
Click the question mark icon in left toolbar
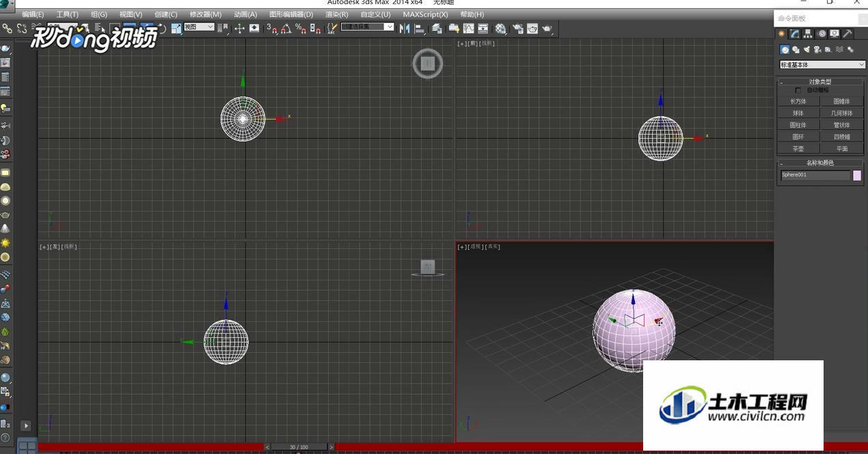(5, 438)
